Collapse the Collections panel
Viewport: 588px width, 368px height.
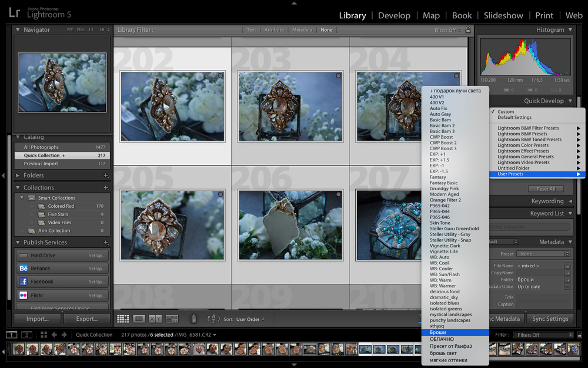17,187
